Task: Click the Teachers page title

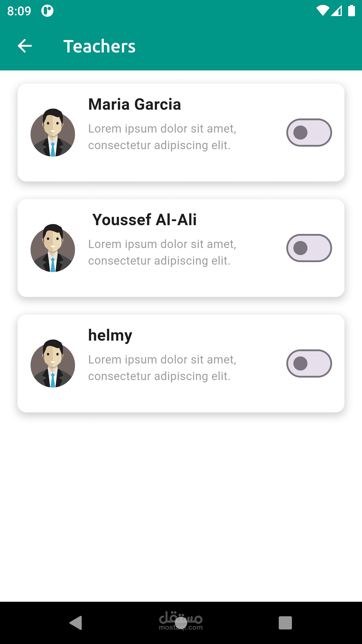Action: [99, 46]
